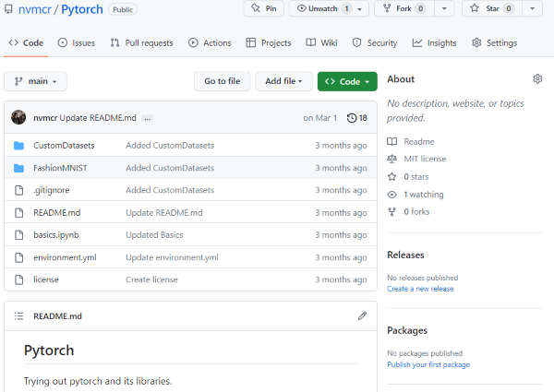The height and width of the screenshot is (392, 554).
Task: Pin the repository with Pin button
Action: pyautogui.click(x=263, y=8)
